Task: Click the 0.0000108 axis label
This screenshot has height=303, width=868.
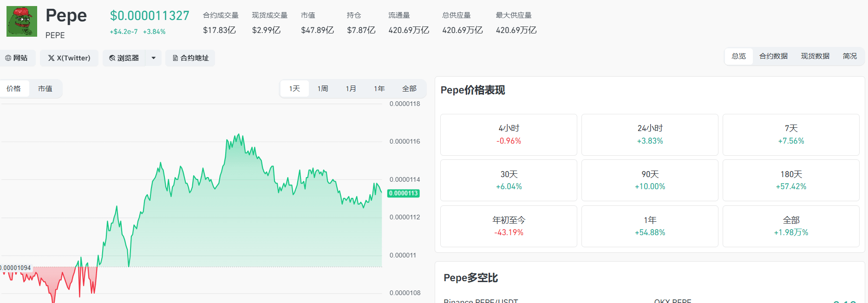Action: click(405, 293)
